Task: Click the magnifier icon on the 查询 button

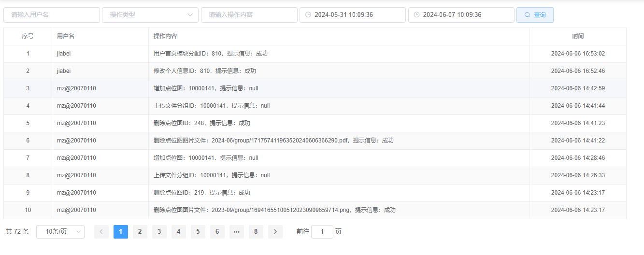Action: (x=527, y=15)
